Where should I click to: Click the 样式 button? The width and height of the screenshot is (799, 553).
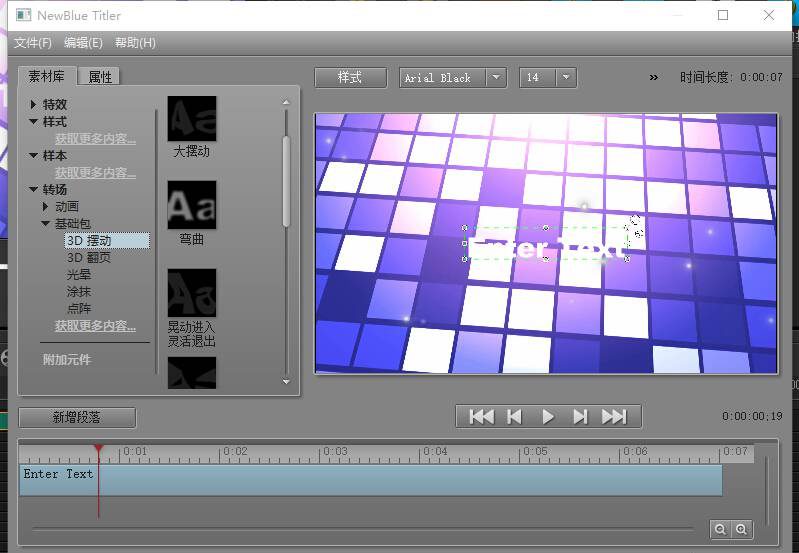[x=351, y=77]
